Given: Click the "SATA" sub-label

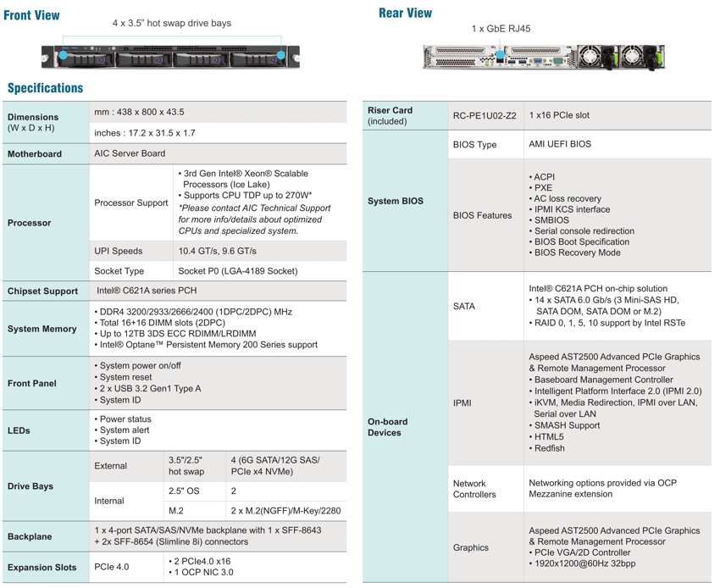Looking at the screenshot, I should [464, 307].
